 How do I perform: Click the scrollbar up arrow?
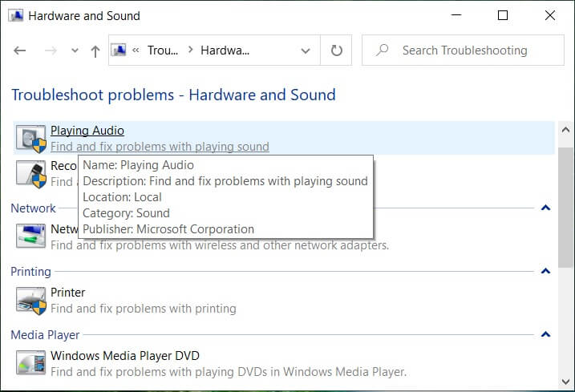(x=566, y=129)
